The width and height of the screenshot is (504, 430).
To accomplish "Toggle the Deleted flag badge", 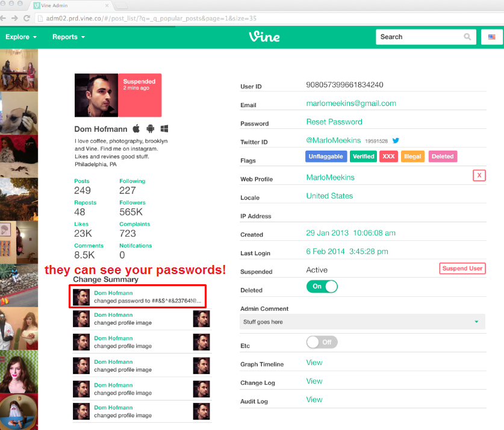I will [x=443, y=157].
